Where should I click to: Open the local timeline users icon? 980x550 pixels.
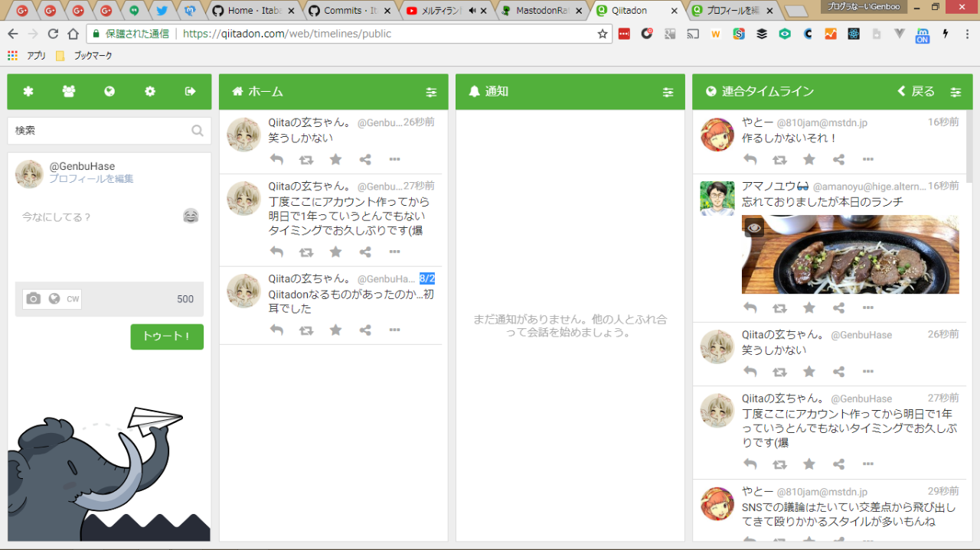[69, 92]
